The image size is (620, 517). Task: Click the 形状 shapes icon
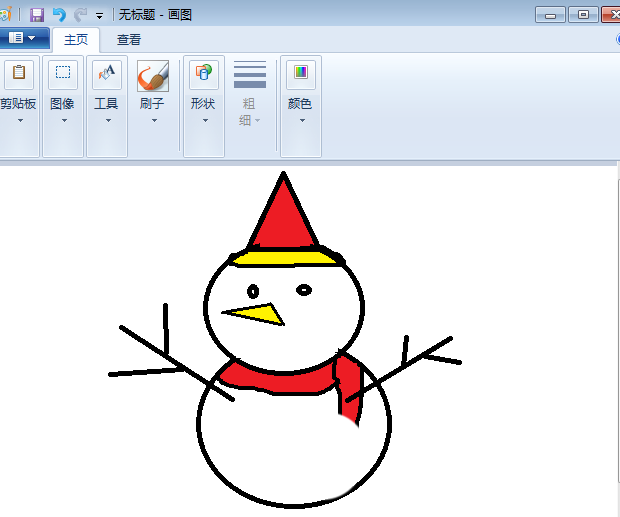(x=204, y=74)
